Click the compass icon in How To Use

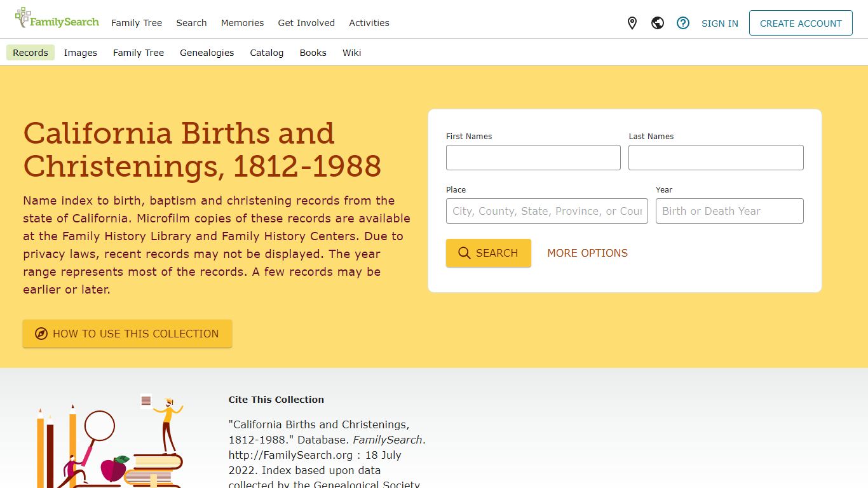coord(41,334)
